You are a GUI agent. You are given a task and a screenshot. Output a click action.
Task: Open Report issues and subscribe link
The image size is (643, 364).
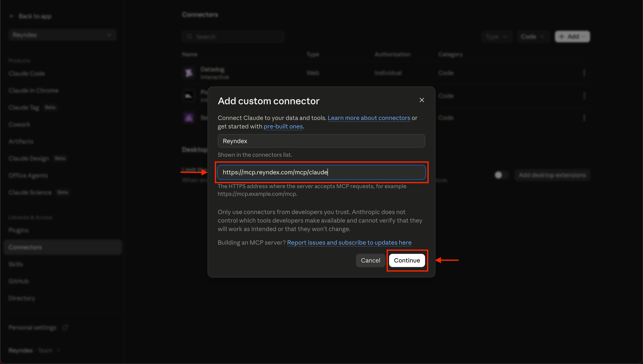[x=349, y=243]
